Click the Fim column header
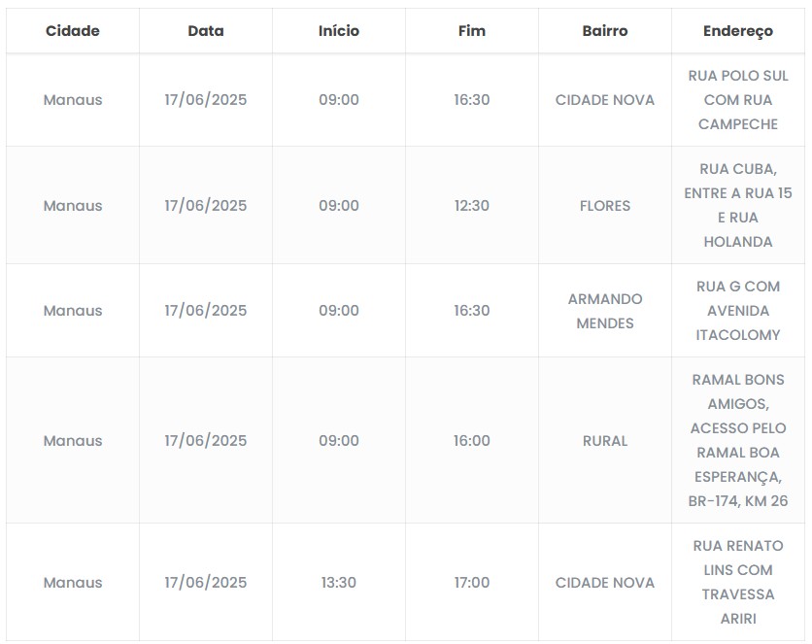Screen dimensions: 812x644 472,31
